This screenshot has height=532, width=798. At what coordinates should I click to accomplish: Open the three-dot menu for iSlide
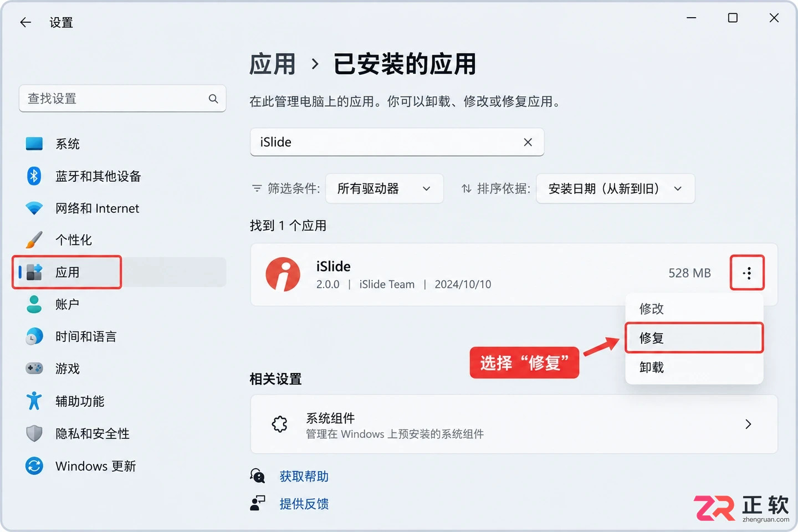(748, 273)
